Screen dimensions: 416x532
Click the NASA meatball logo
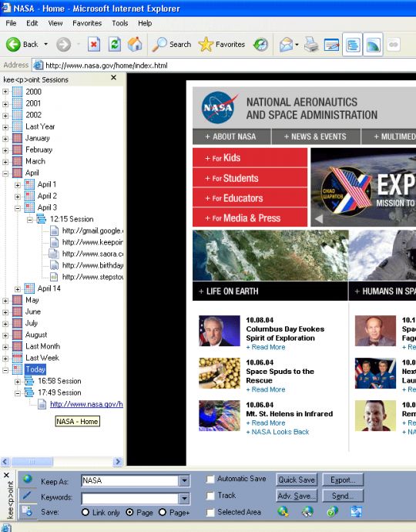(219, 107)
